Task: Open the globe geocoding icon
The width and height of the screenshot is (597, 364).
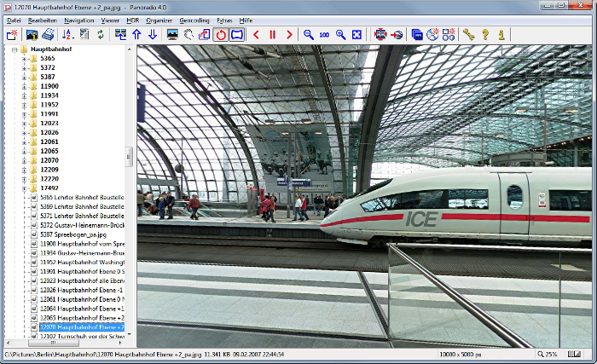Action: pyautogui.click(x=433, y=35)
